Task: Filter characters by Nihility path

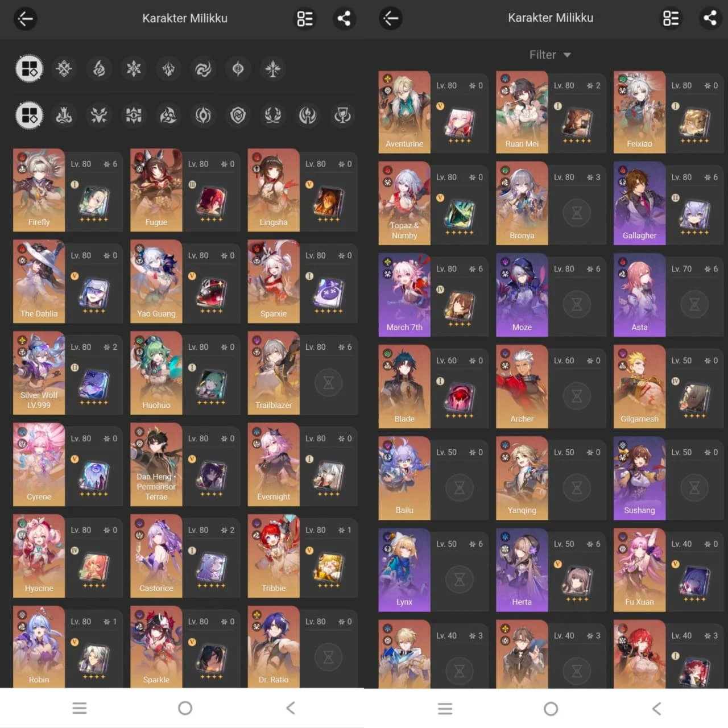Action: point(203,115)
